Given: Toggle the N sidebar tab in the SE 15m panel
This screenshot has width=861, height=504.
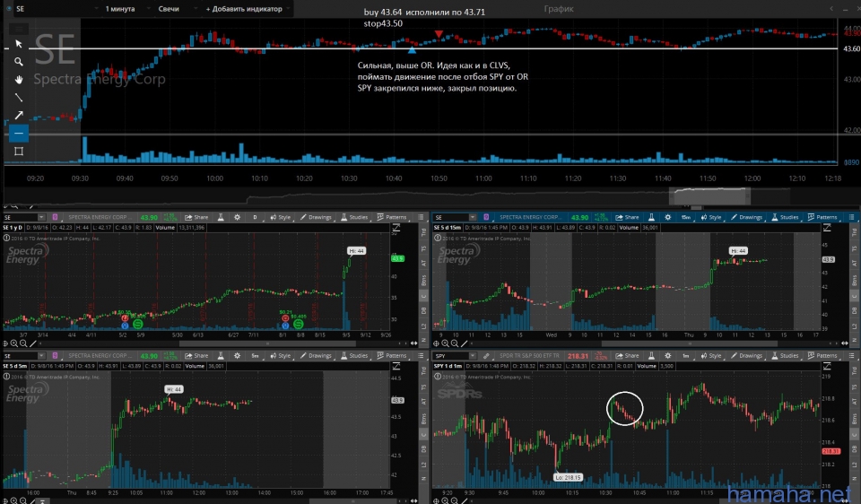Looking at the screenshot, I should tap(855, 340).
